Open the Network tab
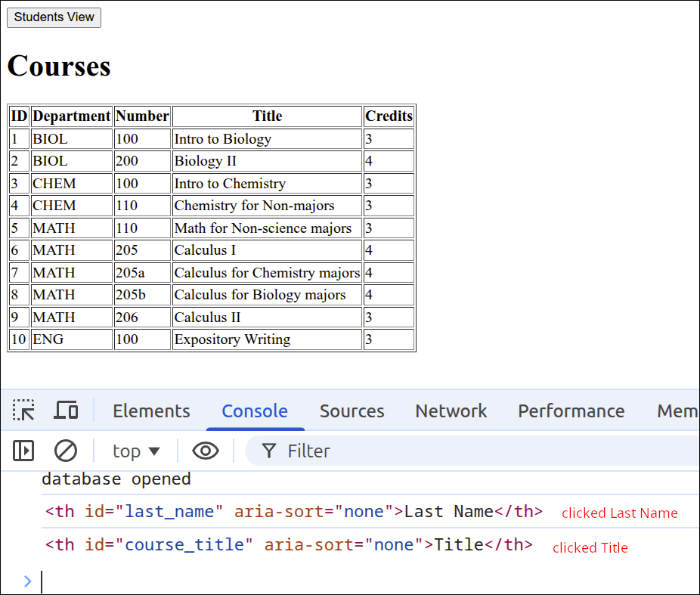Image resolution: width=700 pixels, height=595 pixels. tap(451, 411)
